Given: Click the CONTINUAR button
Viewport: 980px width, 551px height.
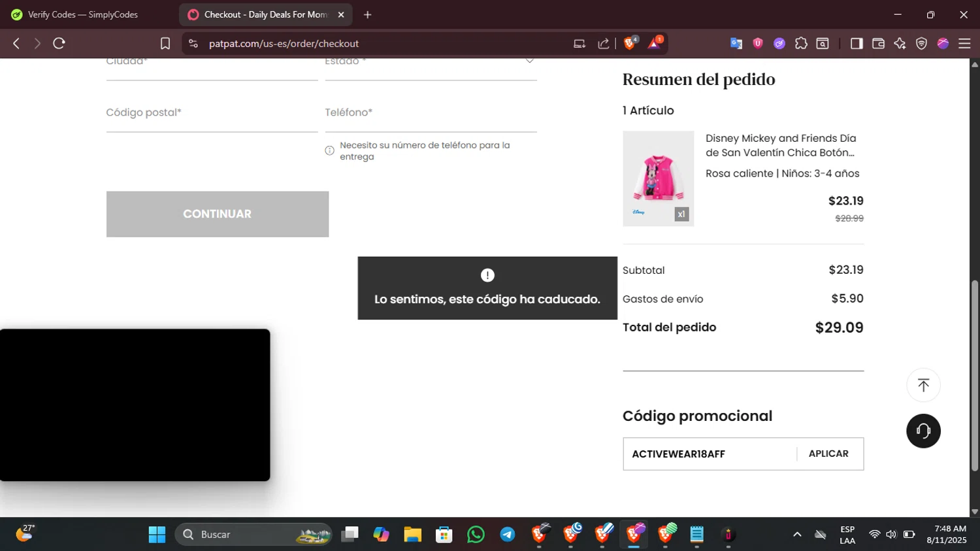Looking at the screenshot, I should tap(218, 214).
